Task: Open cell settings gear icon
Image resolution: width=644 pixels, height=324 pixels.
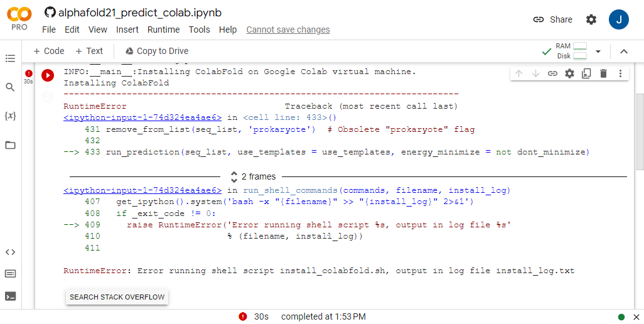Action: (569, 73)
